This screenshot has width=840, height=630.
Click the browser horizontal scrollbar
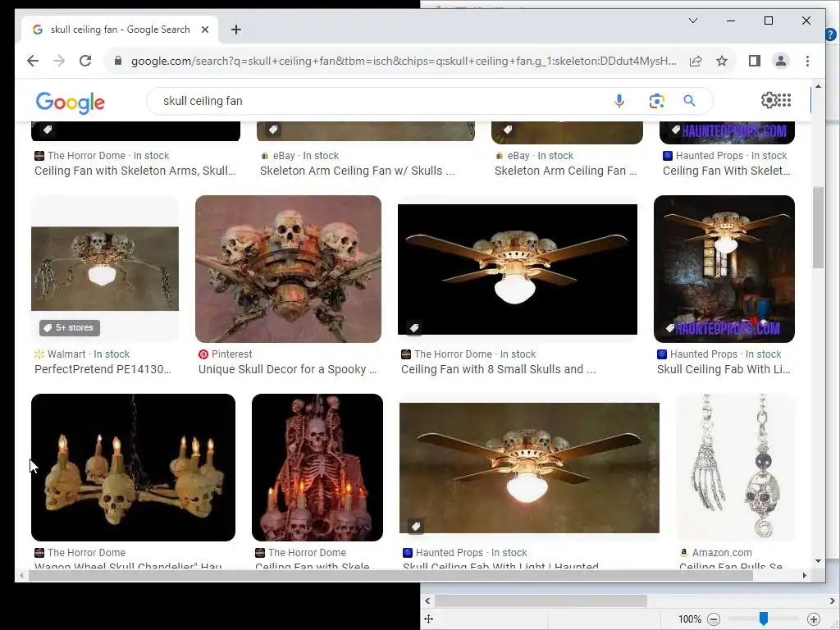pos(390,576)
